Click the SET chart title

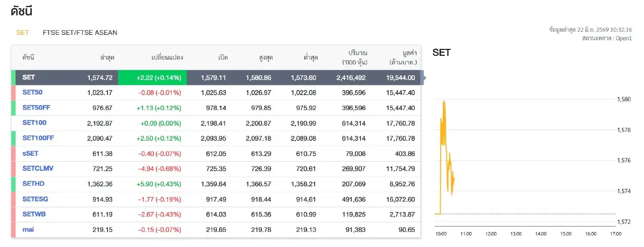tap(441, 53)
